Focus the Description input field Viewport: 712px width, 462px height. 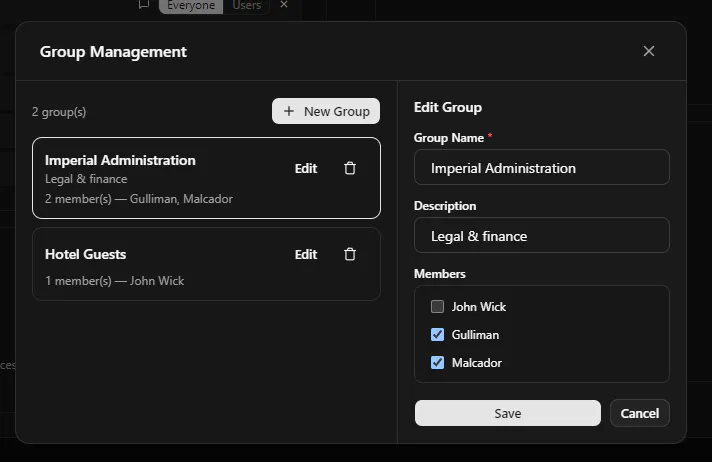(542, 235)
